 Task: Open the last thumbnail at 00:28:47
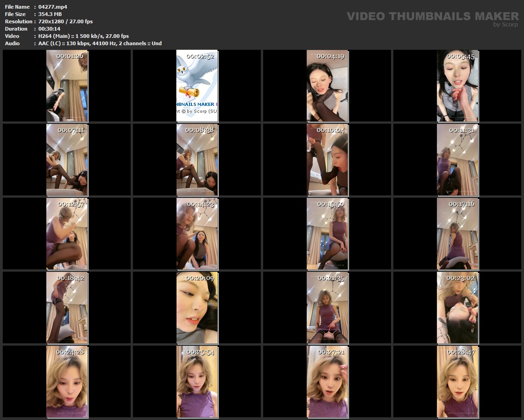(457, 382)
